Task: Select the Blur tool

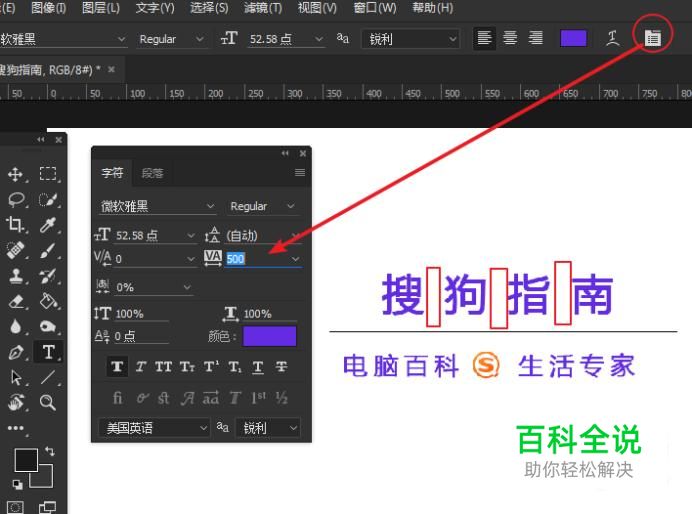Action: point(15,326)
